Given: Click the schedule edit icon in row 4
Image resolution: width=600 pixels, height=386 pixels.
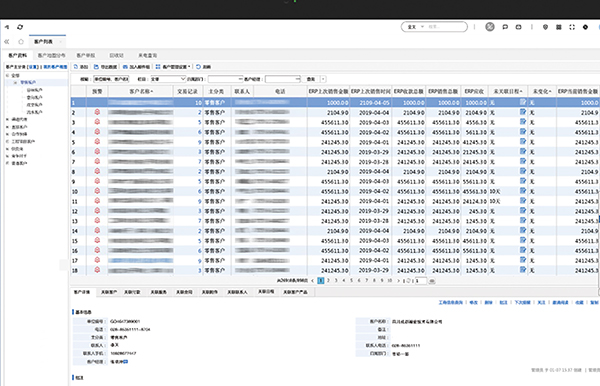Looking at the screenshot, I should (x=523, y=132).
